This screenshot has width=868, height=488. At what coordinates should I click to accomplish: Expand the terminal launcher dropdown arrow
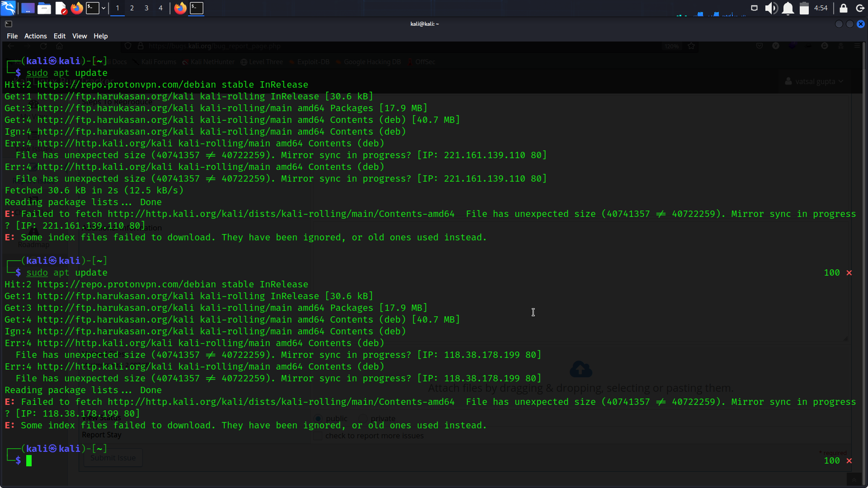coord(104,8)
